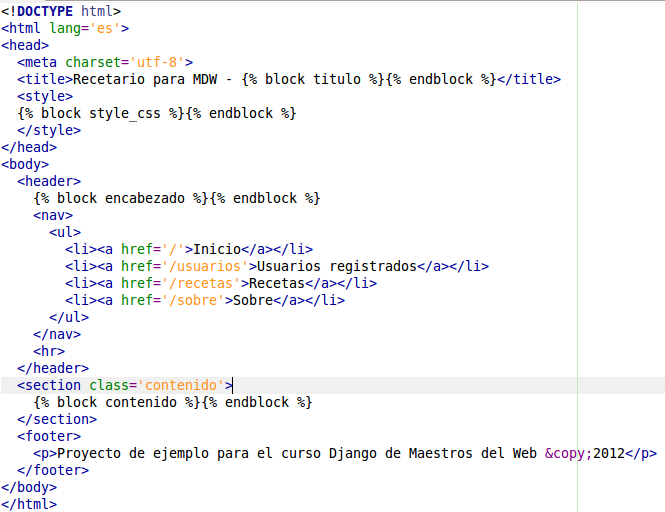
Task: Click the opening ul tag
Action: (65, 232)
